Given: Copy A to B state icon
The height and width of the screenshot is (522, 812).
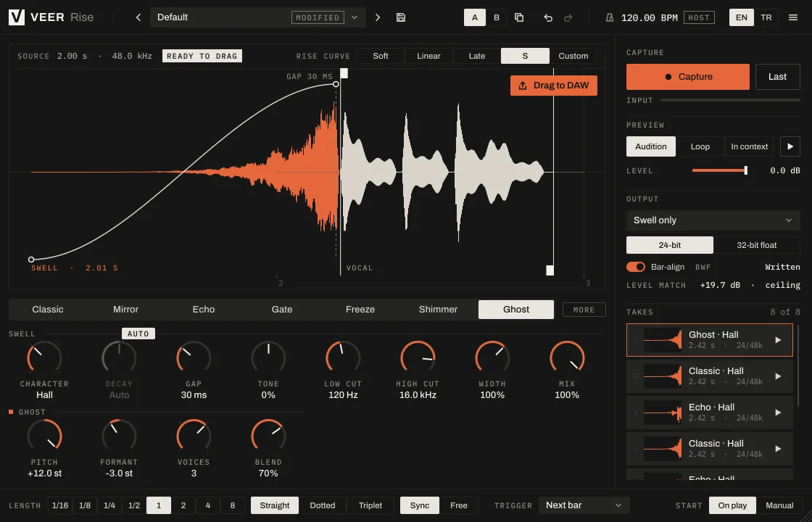Looking at the screenshot, I should tap(519, 17).
